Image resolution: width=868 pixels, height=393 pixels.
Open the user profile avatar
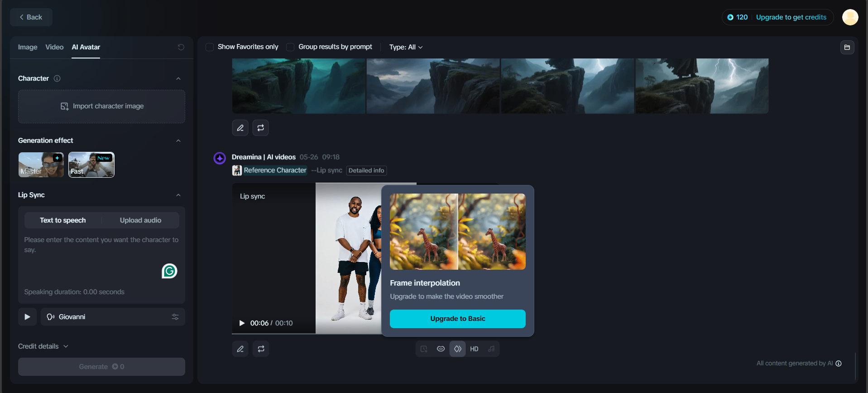850,17
